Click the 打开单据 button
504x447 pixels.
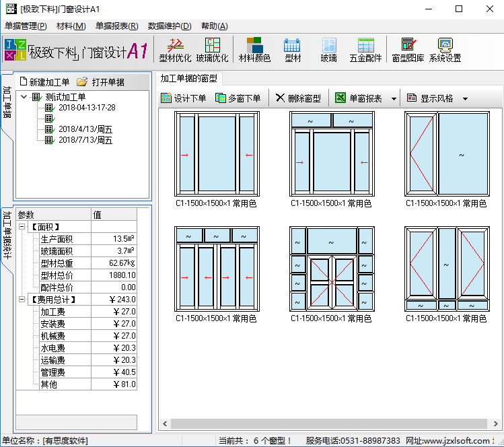pyautogui.click(x=101, y=82)
